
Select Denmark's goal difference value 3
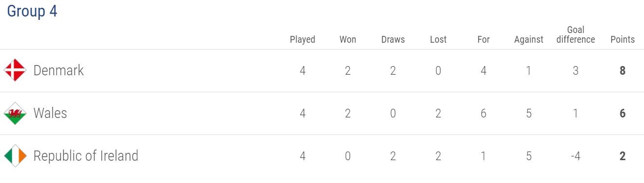point(576,71)
